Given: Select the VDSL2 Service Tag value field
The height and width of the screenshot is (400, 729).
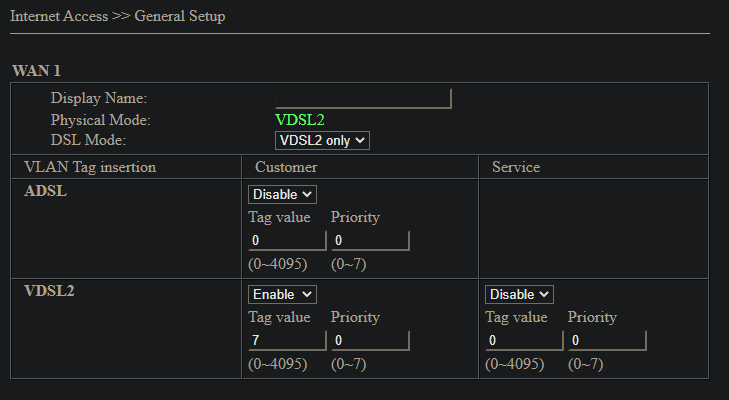Looking at the screenshot, I should point(524,341).
